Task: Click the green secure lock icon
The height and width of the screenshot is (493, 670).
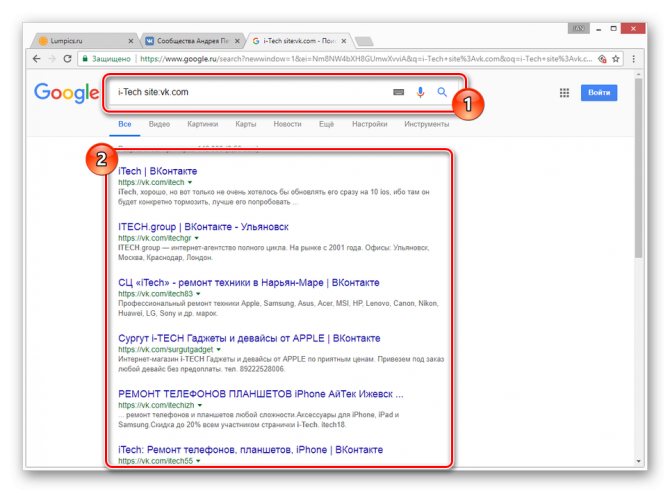Action: (85, 59)
